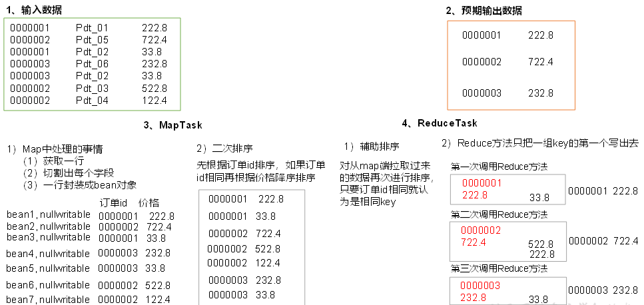Click '0000003 232.8' row in secondary sort box
The height and width of the screenshot is (305, 644).
coord(245,280)
